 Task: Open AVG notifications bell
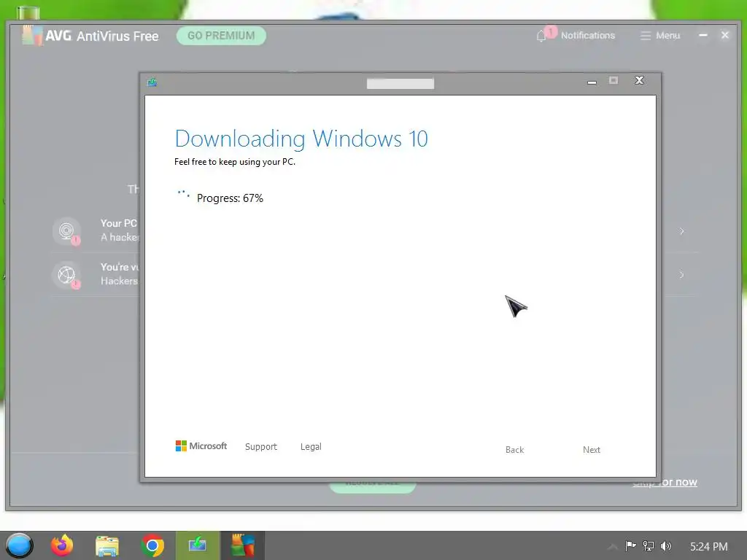(x=541, y=36)
